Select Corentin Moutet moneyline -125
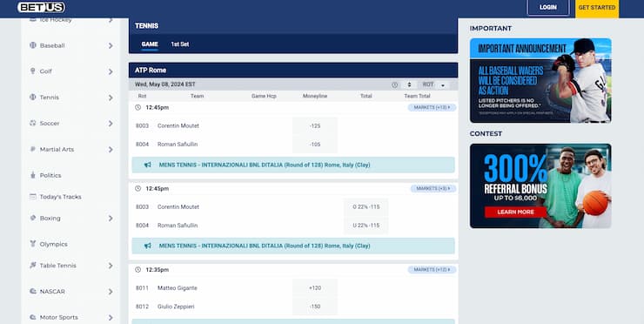 tap(315, 125)
